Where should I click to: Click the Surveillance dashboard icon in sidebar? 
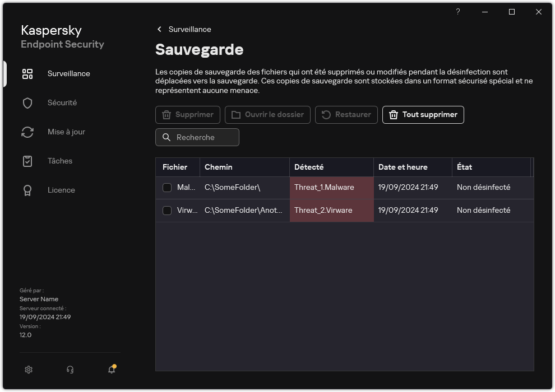[x=27, y=74]
